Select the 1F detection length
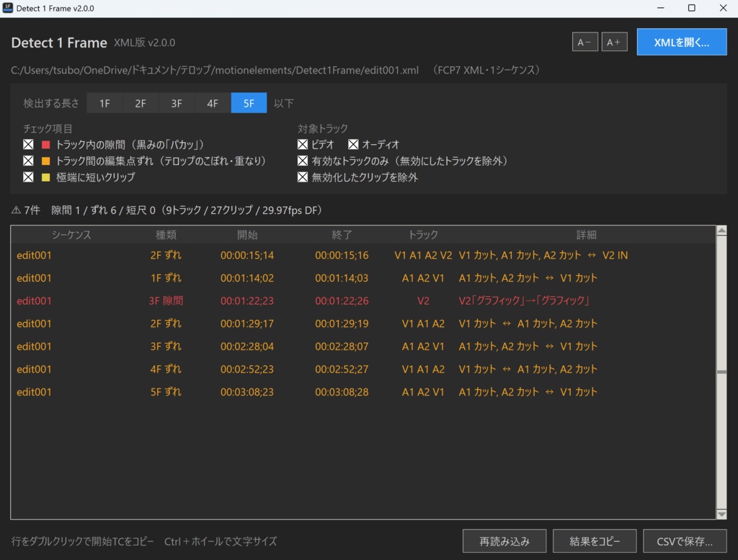Image resolution: width=738 pixels, height=560 pixels. 105,103
